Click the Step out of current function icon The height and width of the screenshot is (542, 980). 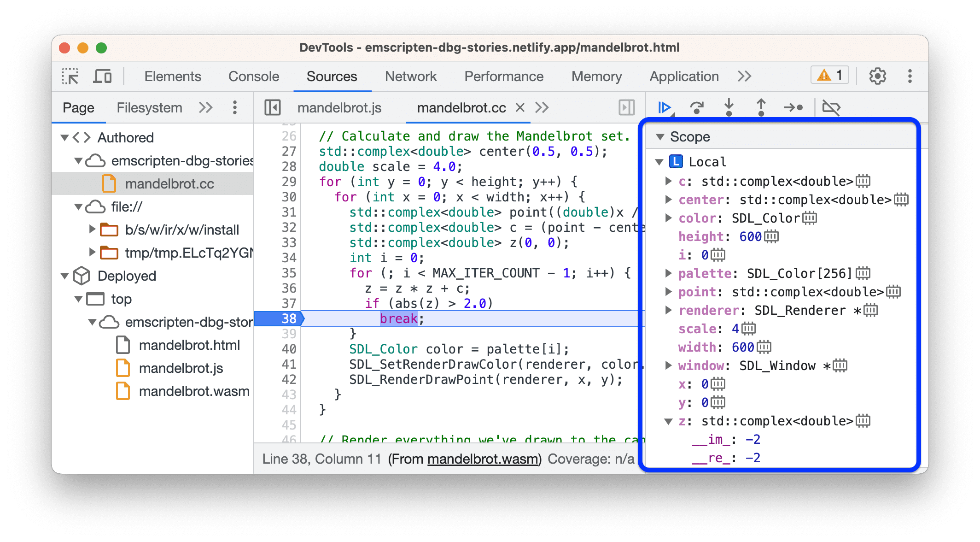pyautogui.click(x=760, y=108)
